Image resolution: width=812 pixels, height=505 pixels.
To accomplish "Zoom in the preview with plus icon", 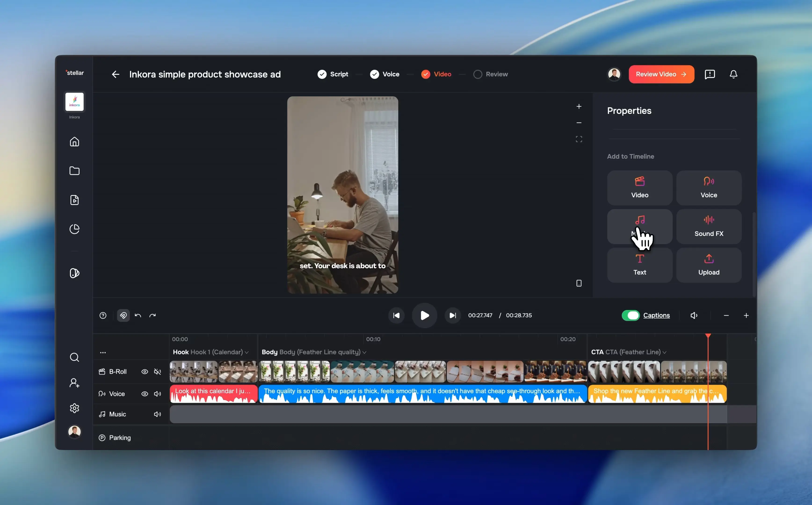I will point(579,106).
